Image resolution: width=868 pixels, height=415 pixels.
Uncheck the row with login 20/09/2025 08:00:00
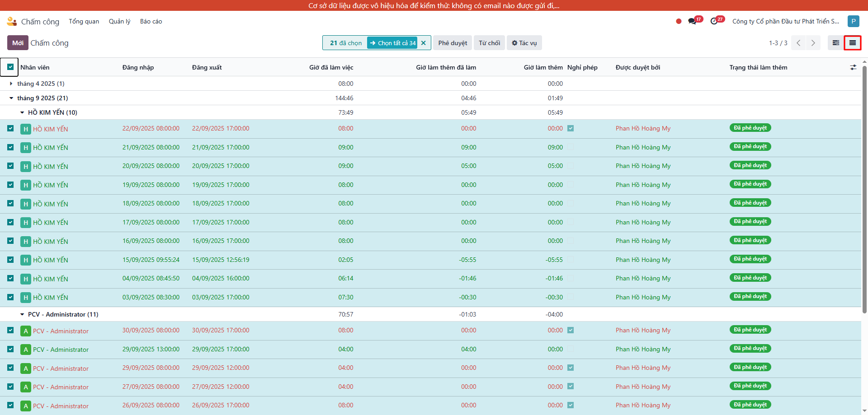pos(10,166)
